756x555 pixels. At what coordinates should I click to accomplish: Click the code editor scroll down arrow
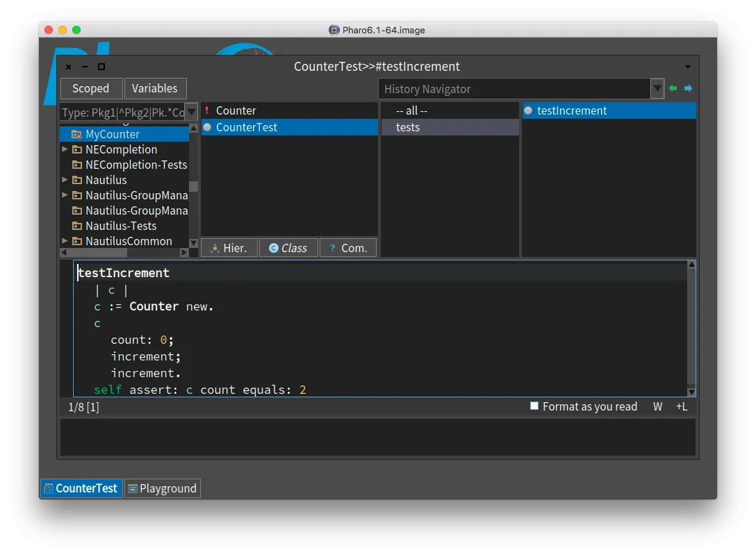pyautogui.click(x=691, y=392)
